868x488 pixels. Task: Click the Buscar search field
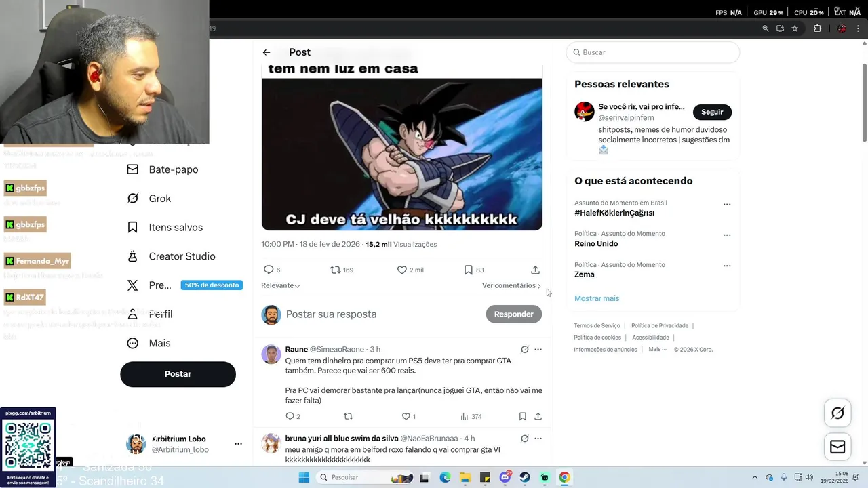(653, 52)
